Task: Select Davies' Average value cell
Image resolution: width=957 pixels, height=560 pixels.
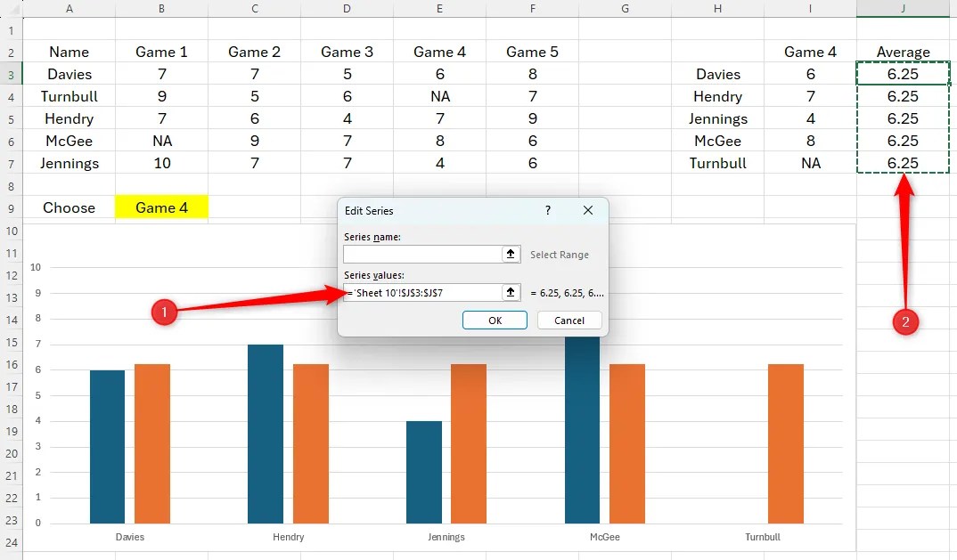Action: [903, 74]
